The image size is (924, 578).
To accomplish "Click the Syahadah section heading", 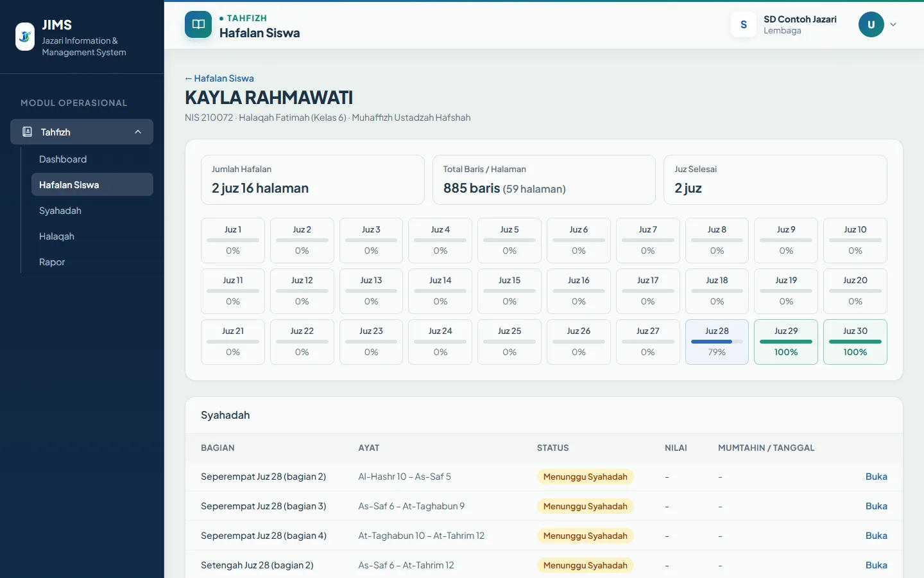I will [x=225, y=415].
